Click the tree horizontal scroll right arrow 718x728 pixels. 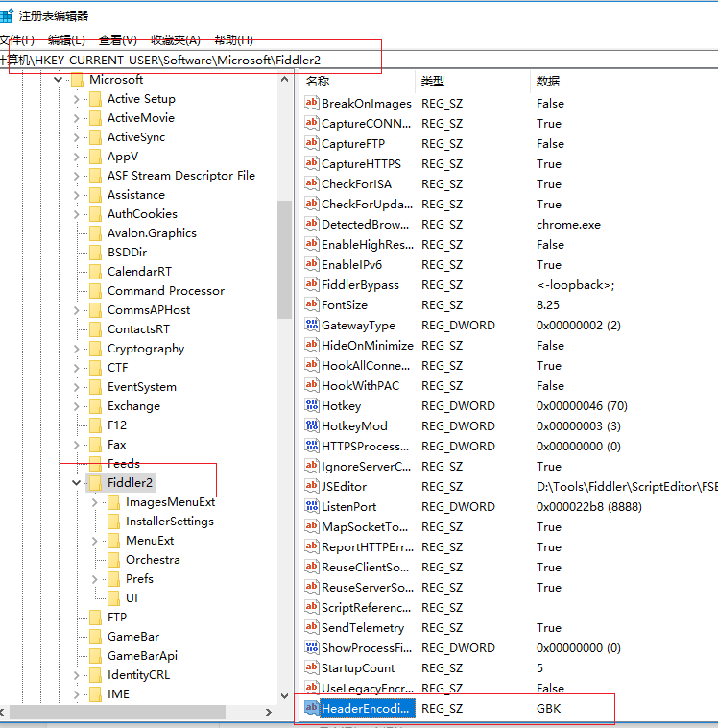(x=268, y=712)
